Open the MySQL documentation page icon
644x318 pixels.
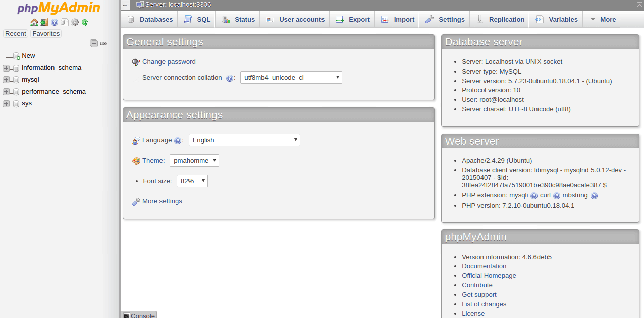(x=65, y=22)
